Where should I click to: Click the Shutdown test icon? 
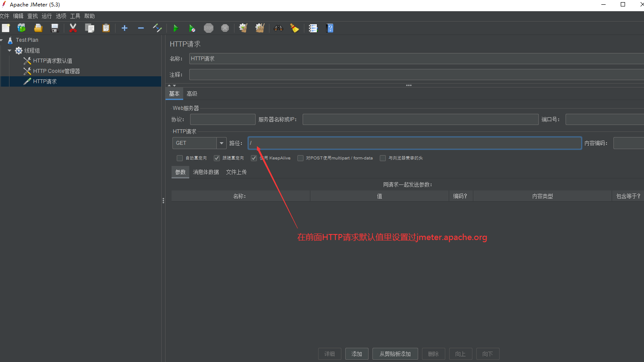tap(225, 28)
